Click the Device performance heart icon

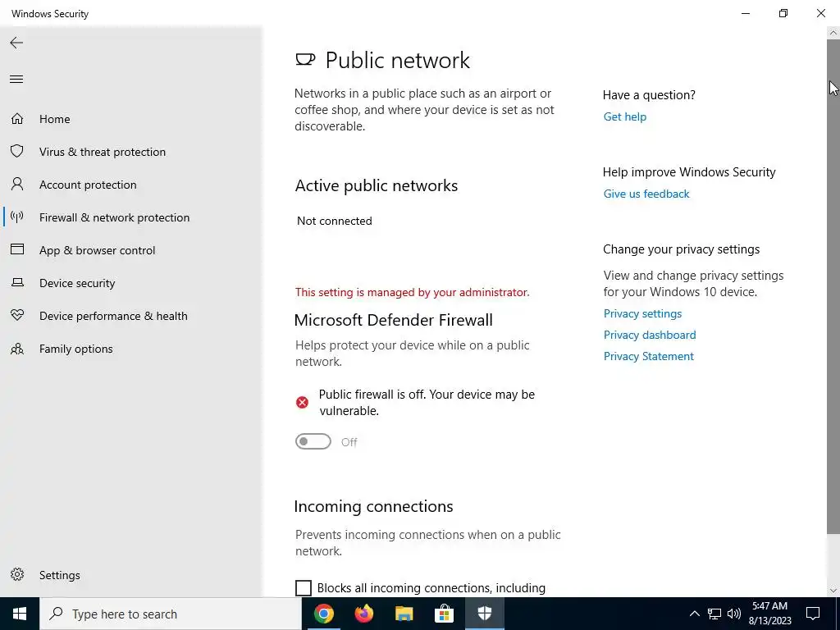pyautogui.click(x=17, y=316)
